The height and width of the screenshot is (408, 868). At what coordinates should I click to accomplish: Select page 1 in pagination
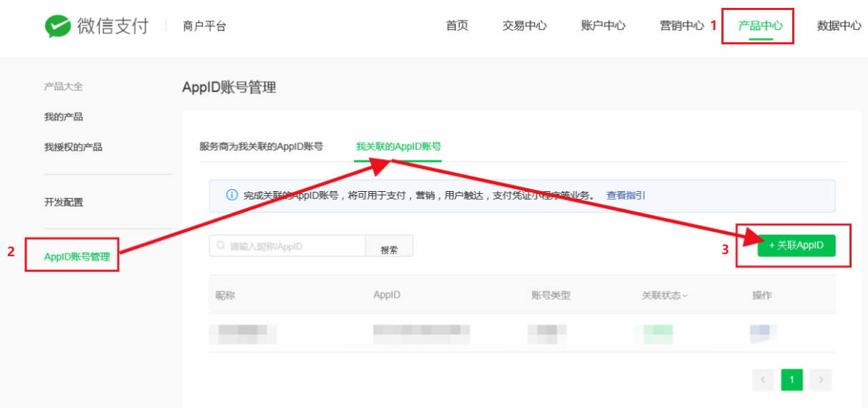[x=792, y=379]
